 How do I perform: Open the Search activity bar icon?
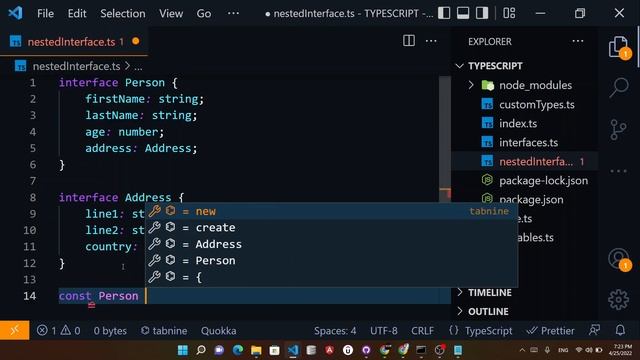(619, 87)
